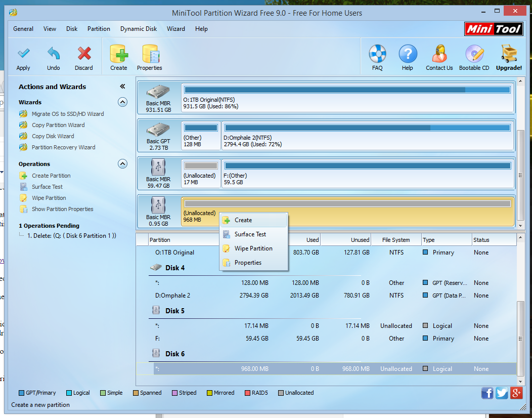532x418 pixels.
Task: Select the 0.95 GB USB disk icon
Action: (158, 205)
